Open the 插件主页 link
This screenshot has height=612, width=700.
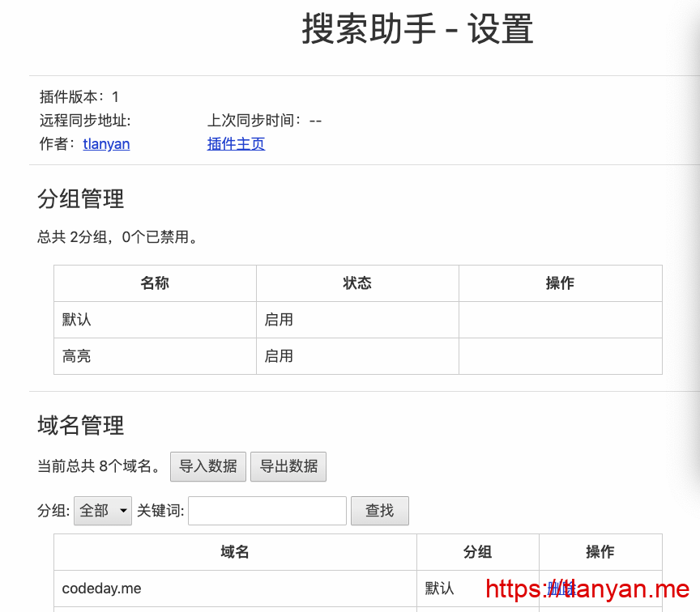[x=236, y=144]
